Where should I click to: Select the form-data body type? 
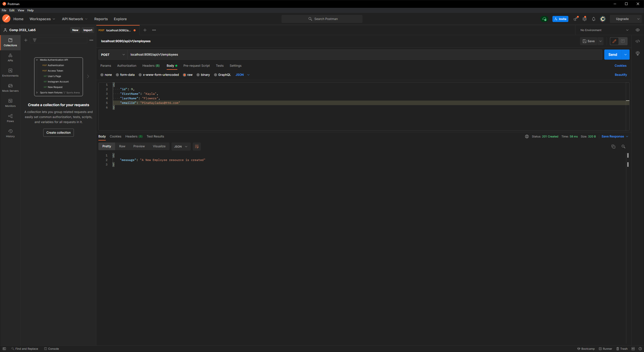tap(125, 75)
